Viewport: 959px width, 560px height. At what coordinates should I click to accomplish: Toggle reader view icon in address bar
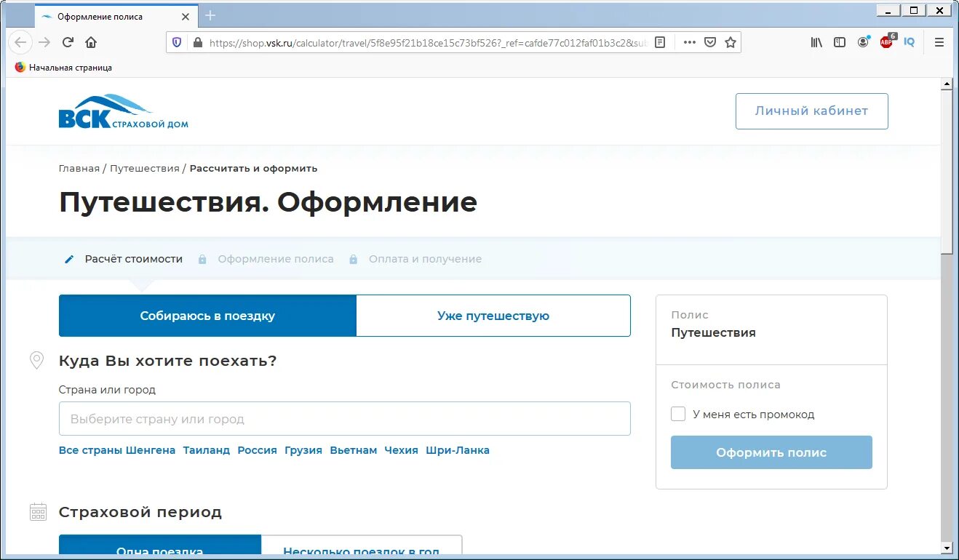660,42
